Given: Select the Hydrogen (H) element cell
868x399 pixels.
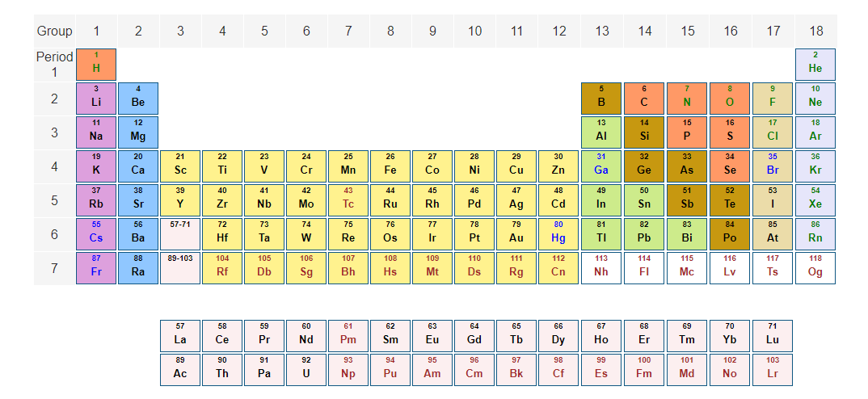Looking at the screenshot, I should click(x=96, y=65).
